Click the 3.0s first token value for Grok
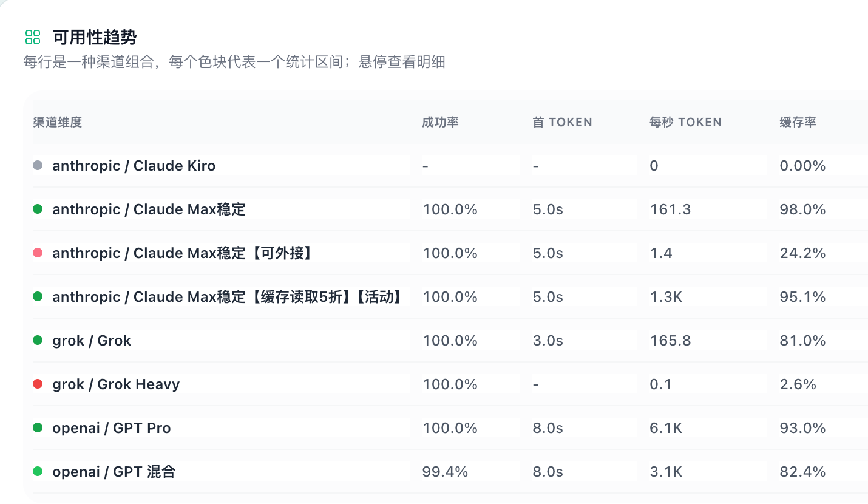868x504 pixels. click(x=548, y=341)
